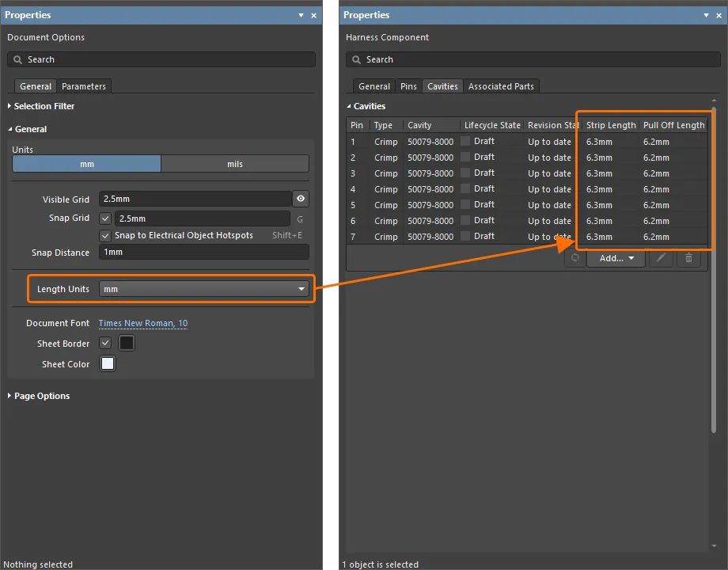This screenshot has width=728, height=570.
Task: Click the visible grid eye icon
Action: click(301, 199)
